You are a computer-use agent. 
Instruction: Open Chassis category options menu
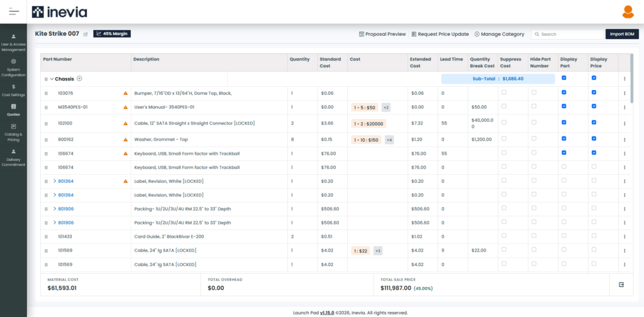(x=625, y=79)
